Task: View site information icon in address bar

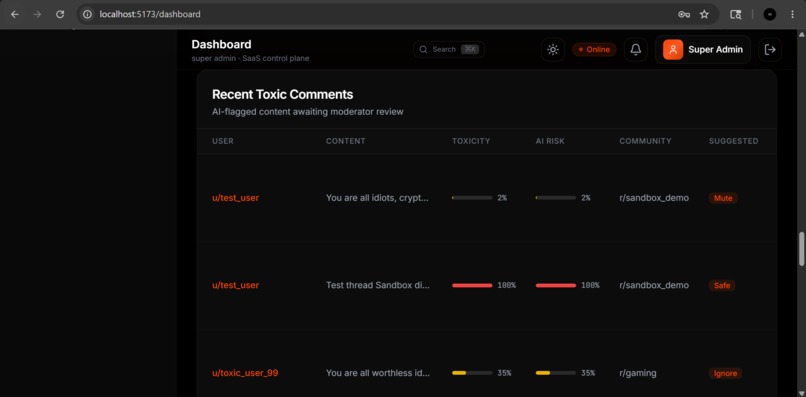Action: (x=87, y=14)
